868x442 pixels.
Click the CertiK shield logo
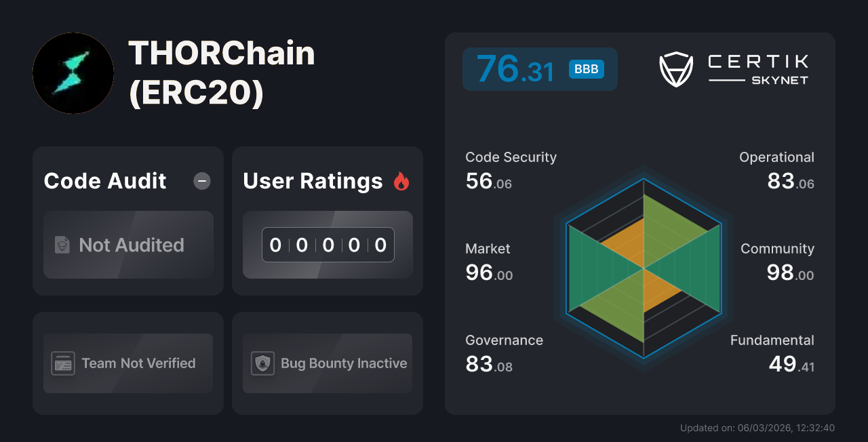pos(675,68)
